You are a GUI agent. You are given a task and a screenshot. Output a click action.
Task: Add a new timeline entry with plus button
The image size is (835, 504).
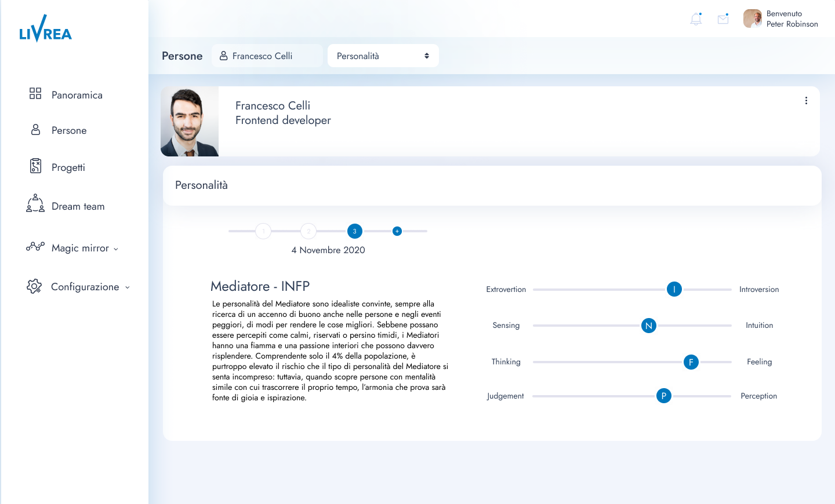397,231
